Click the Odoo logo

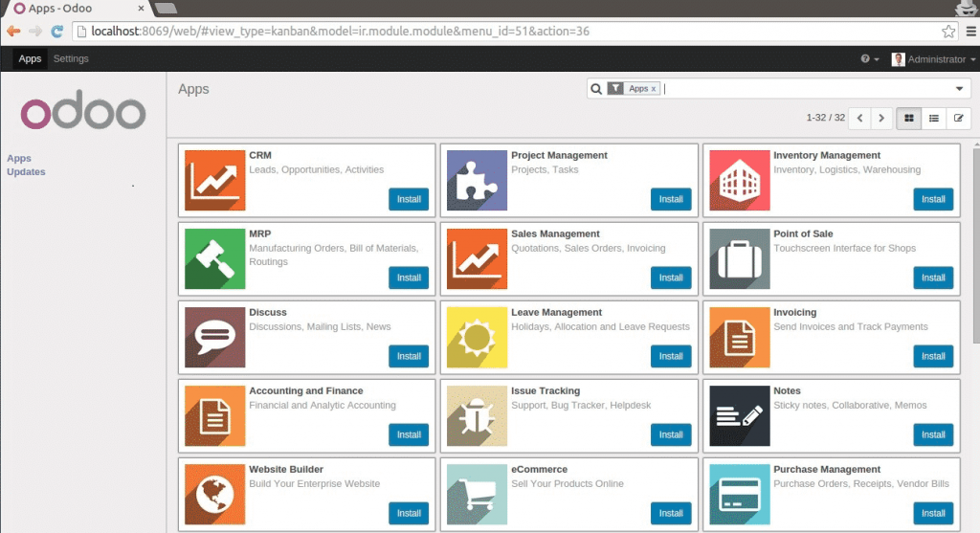click(83, 109)
